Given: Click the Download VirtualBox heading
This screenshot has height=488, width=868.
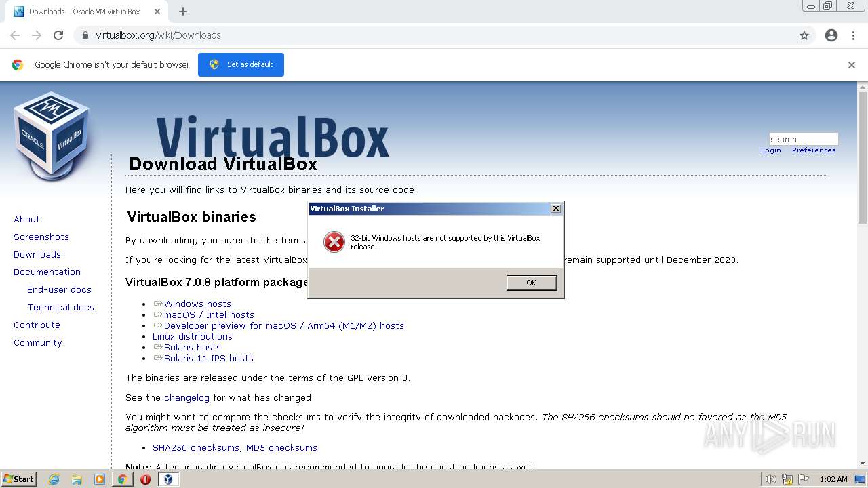Looking at the screenshot, I should pos(223,164).
